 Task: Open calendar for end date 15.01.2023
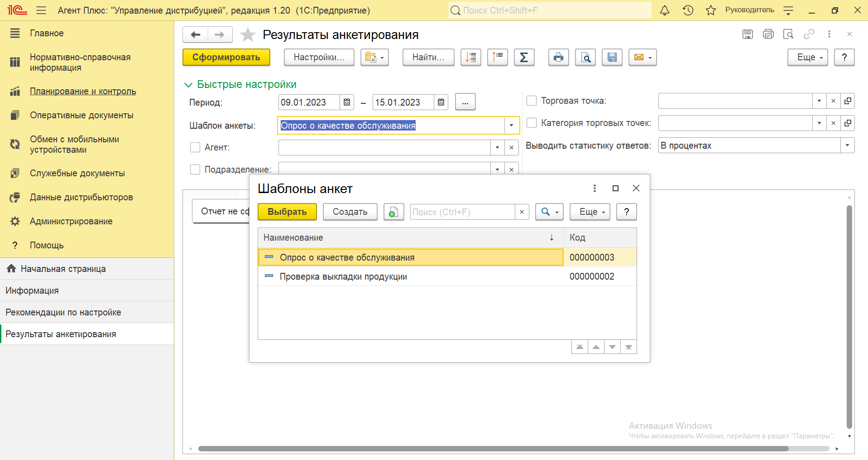coord(441,102)
